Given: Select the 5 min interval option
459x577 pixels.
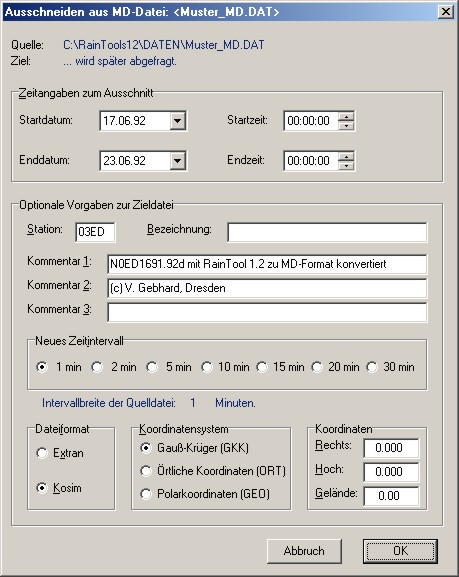Looking at the screenshot, I should [x=152, y=367].
